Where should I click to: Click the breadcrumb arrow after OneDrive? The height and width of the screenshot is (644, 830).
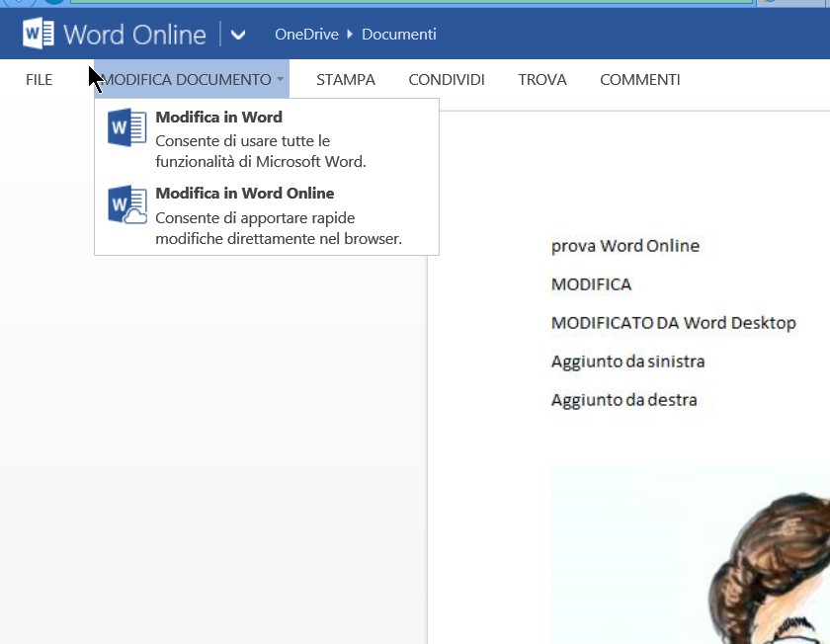[x=350, y=35]
